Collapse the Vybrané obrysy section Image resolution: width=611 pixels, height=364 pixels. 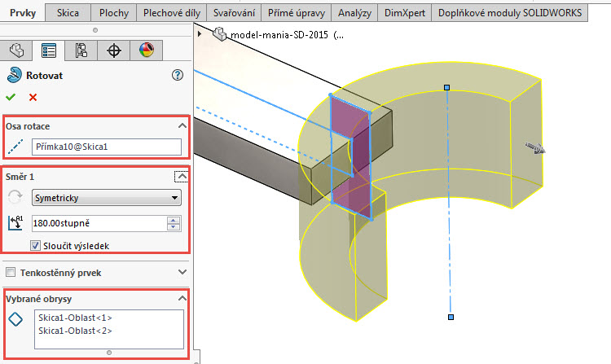pyautogui.click(x=181, y=299)
